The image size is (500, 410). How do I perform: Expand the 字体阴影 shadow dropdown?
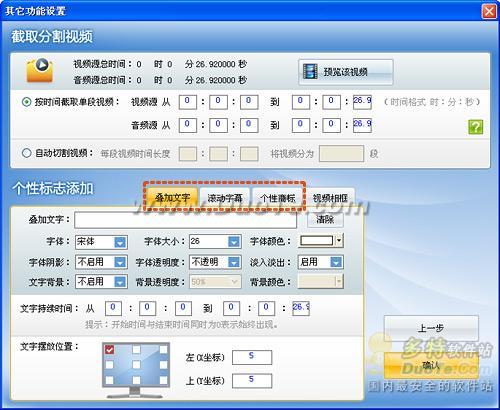(101, 262)
